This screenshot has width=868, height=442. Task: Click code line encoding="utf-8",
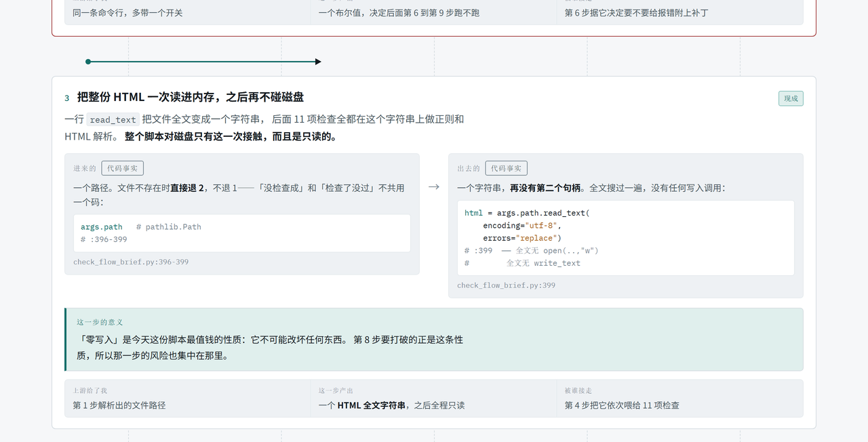click(522, 225)
